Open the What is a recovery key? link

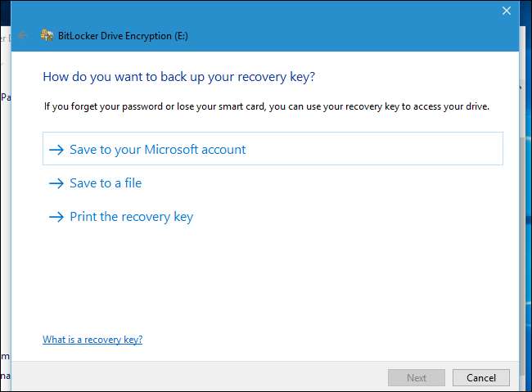click(92, 340)
